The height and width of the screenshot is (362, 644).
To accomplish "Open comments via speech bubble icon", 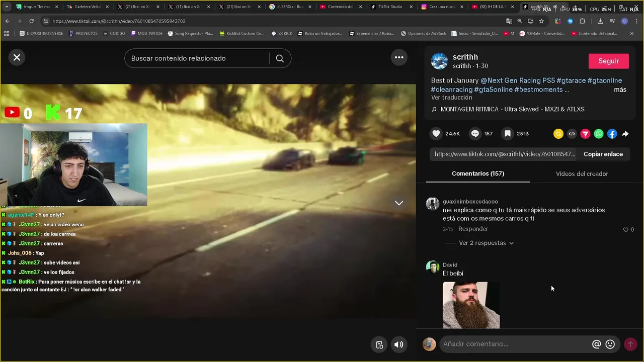I will 475,134.
